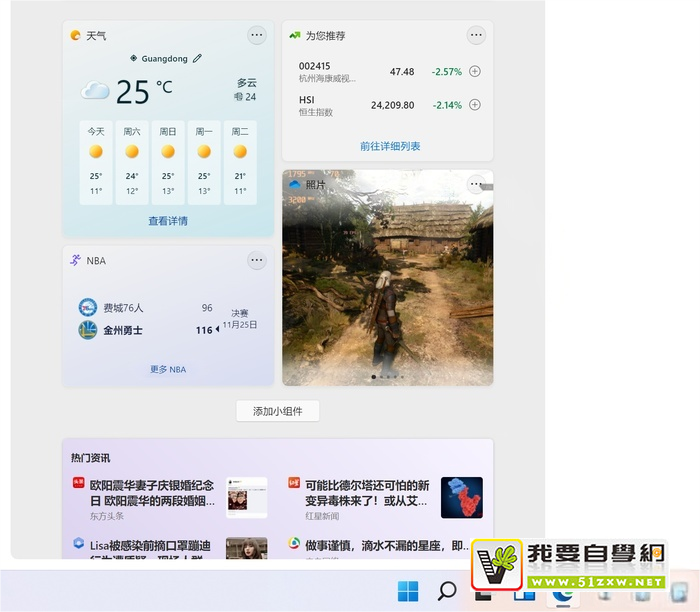This screenshot has height=612, width=700.
Task: Click the OneDrive Photos cloud icon
Action: 295,184
